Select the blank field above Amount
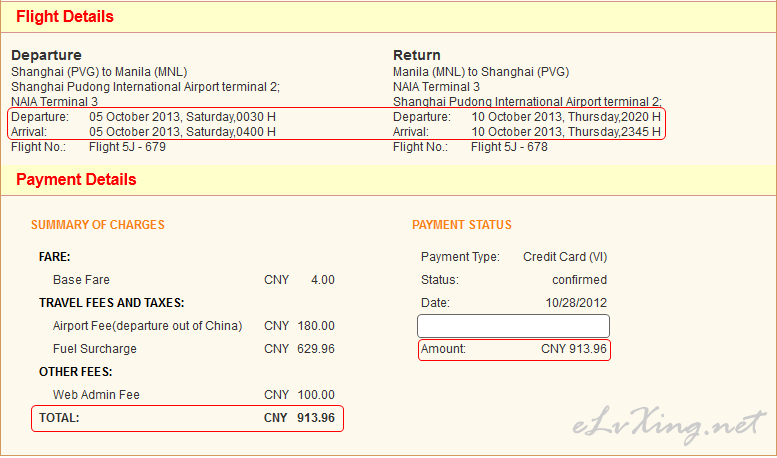The image size is (777, 458). [x=513, y=326]
